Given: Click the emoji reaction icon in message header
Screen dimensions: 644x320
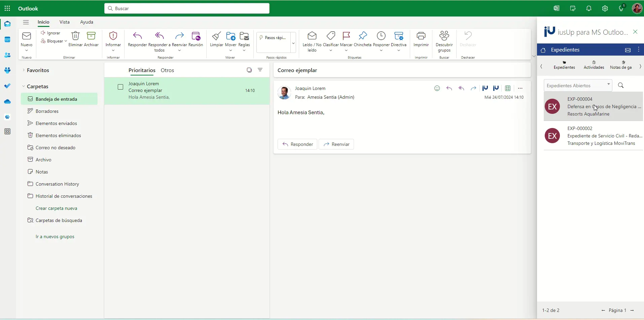Looking at the screenshot, I should point(437,88).
